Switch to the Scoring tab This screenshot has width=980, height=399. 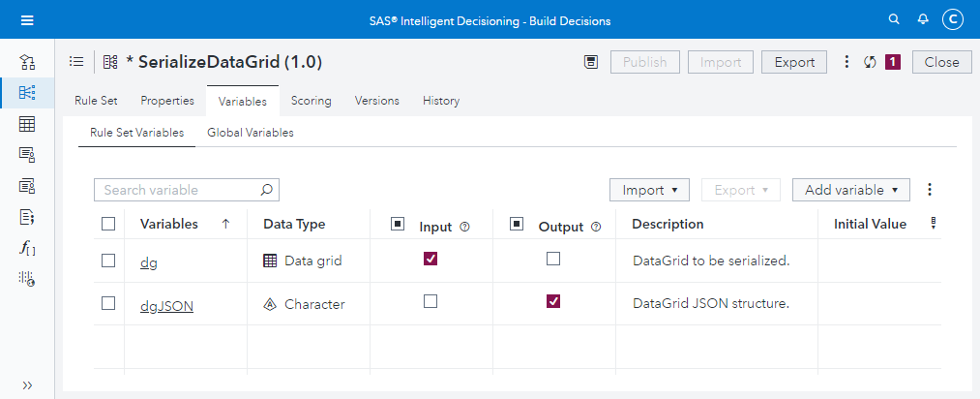click(x=311, y=101)
